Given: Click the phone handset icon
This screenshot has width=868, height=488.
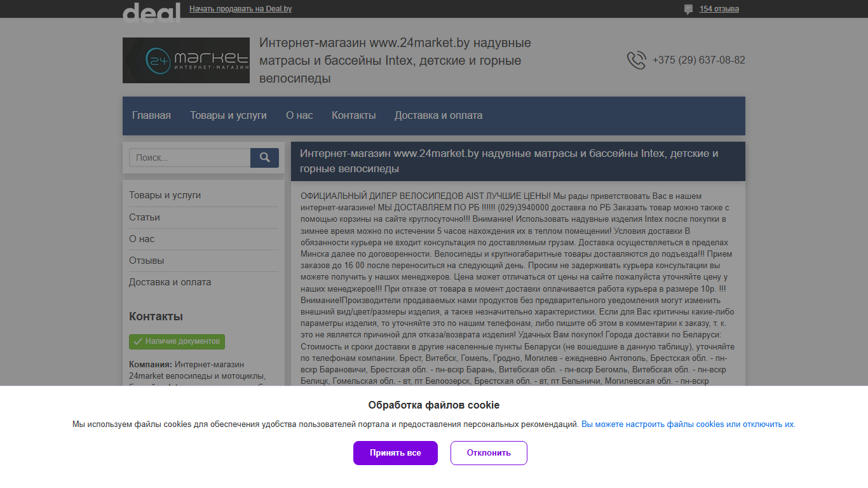Looking at the screenshot, I should pos(636,60).
